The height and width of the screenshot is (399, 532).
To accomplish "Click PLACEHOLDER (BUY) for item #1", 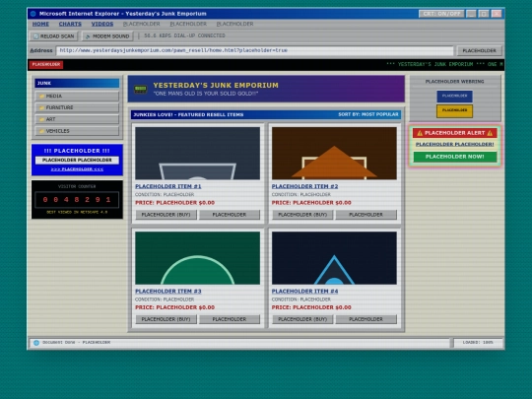I will coord(166,215).
